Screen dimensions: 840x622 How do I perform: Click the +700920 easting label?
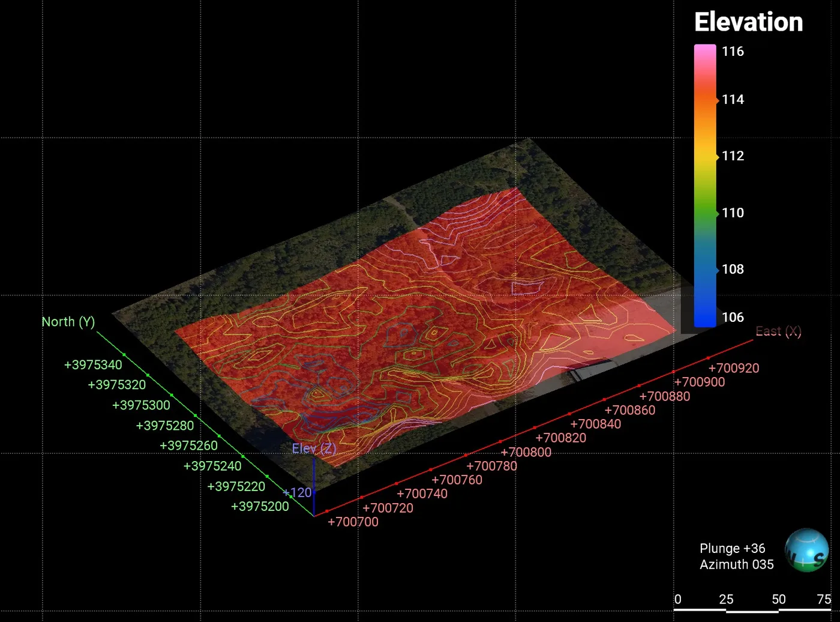(733, 369)
